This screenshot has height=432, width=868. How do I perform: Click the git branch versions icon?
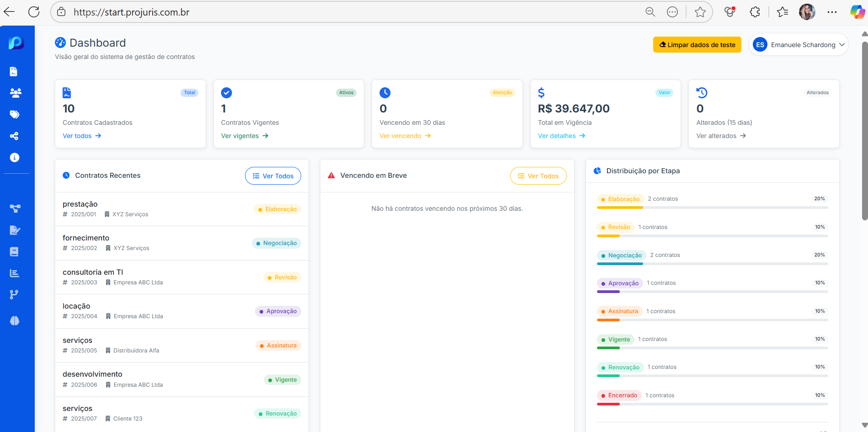(15, 294)
